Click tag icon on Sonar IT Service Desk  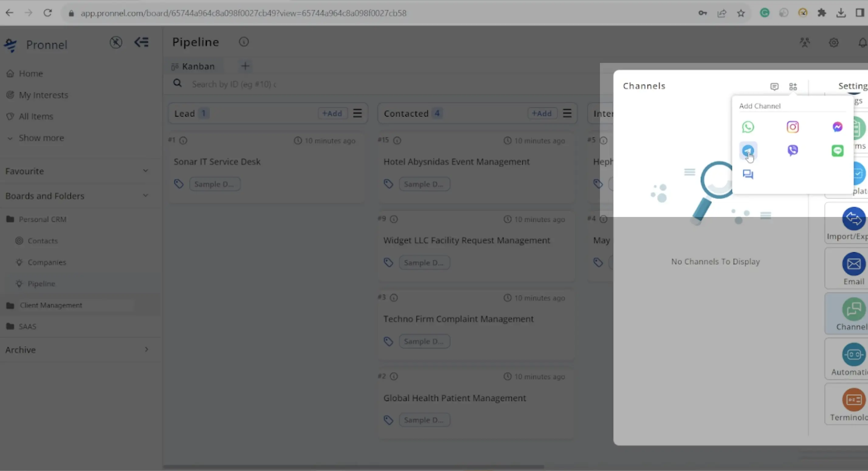pyautogui.click(x=179, y=184)
